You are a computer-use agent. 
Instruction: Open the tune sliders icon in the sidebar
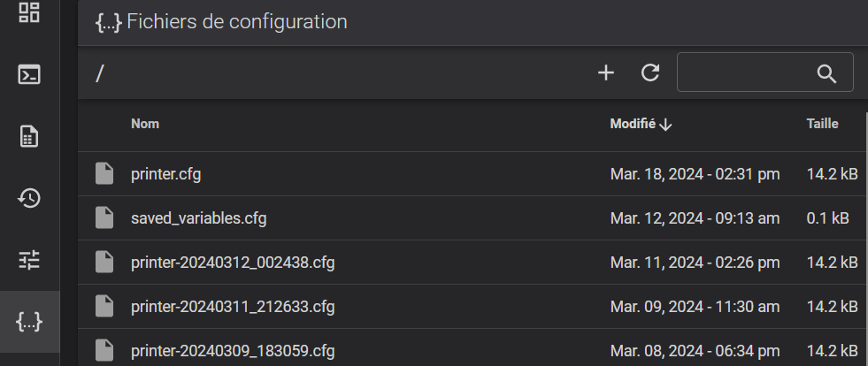click(x=29, y=259)
